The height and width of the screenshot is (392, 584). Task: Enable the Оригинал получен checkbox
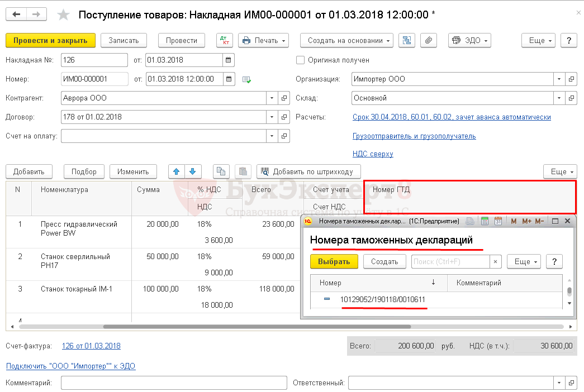tap(301, 60)
